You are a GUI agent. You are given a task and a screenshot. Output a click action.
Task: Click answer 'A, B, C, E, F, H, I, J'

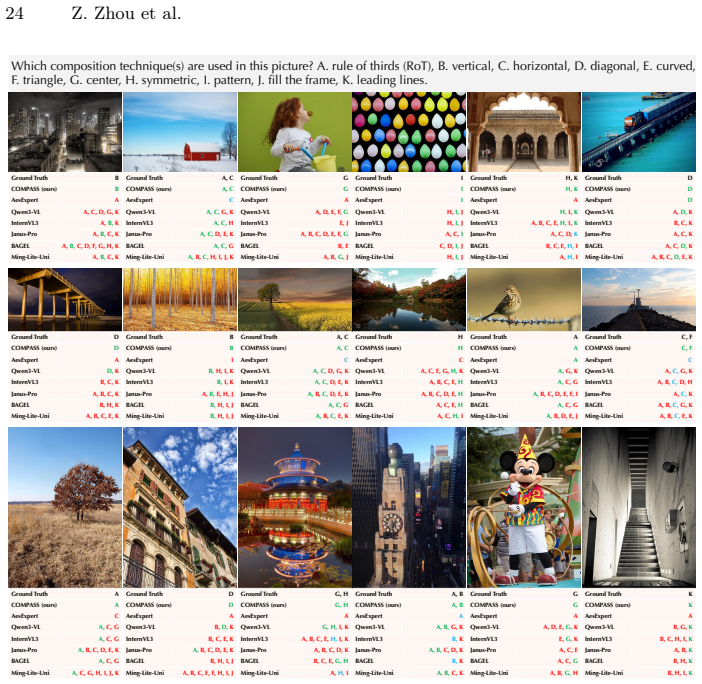[208, 673]
